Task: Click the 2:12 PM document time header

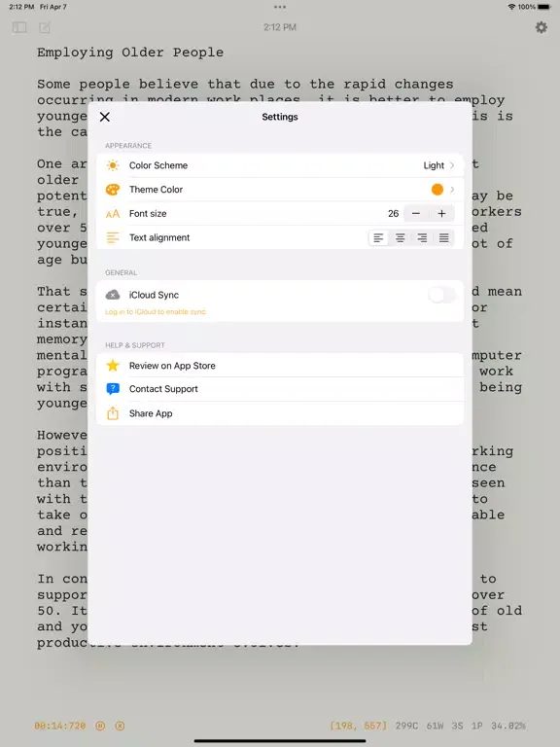Action: pyautogui.click(x=280, y=27)
